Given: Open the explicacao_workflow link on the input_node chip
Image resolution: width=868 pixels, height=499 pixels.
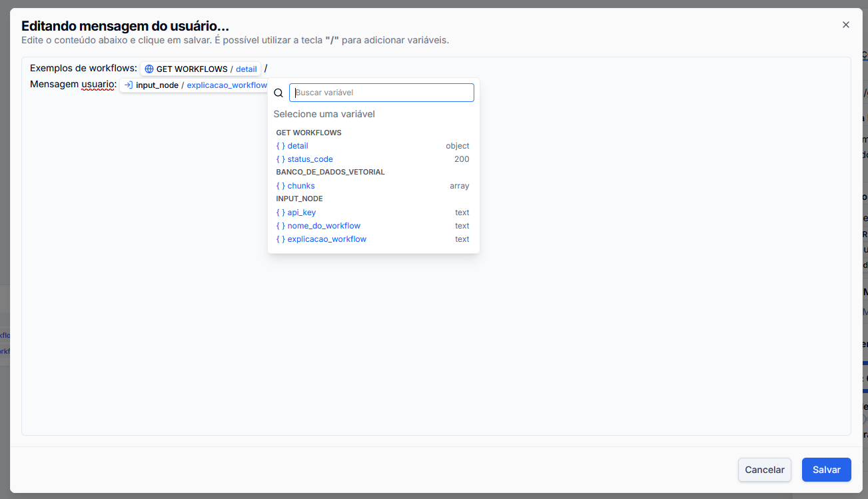Looking at the screenshot, I should click(x=226, y=85).
